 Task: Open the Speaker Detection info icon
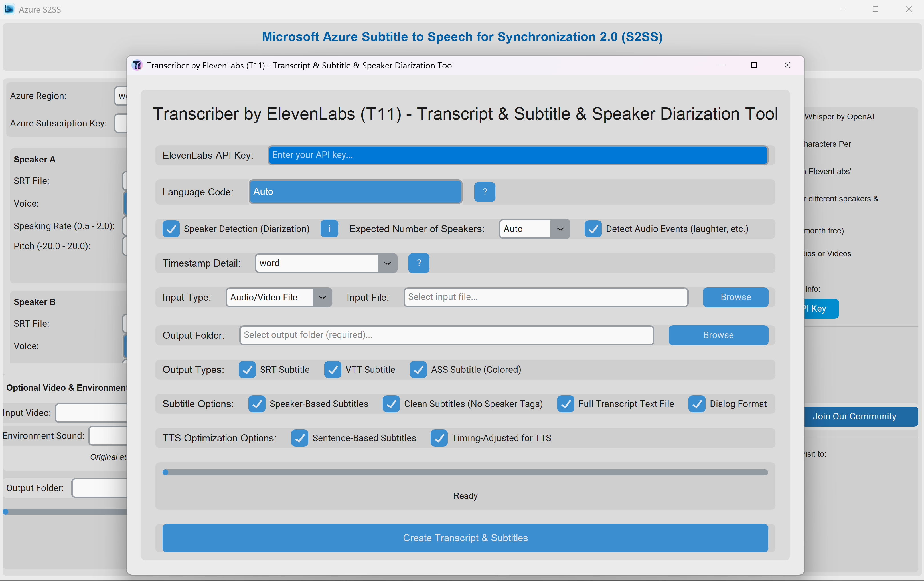(x=329, y=229)
